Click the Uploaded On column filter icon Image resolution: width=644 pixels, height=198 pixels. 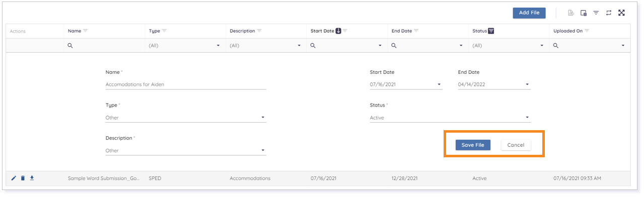(x=587, y=31)
